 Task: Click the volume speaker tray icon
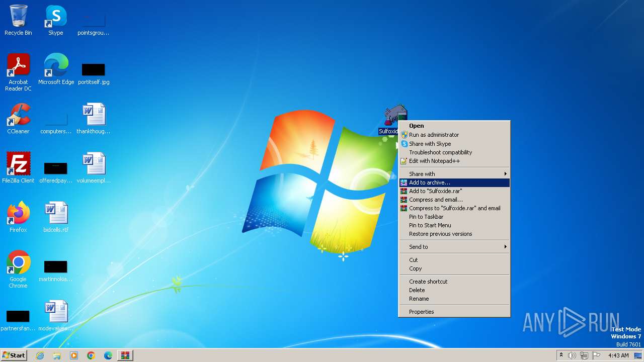tap(572, 355)
